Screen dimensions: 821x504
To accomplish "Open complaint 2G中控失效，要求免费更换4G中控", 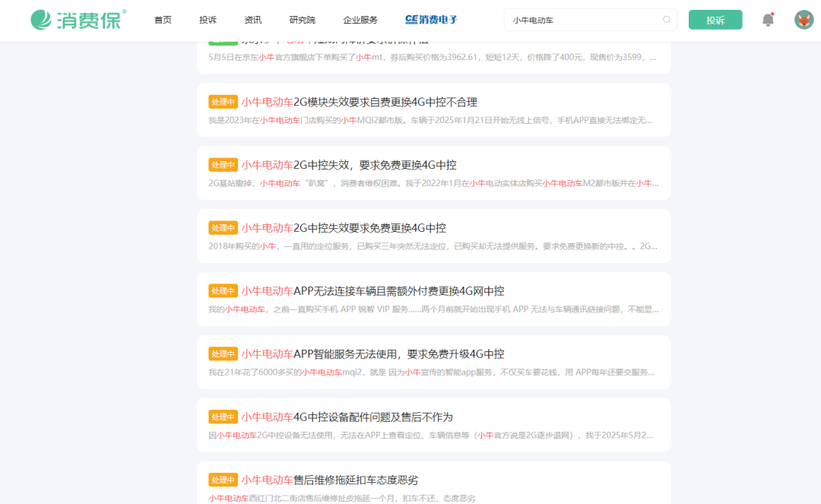I will (x=349, y=165).
